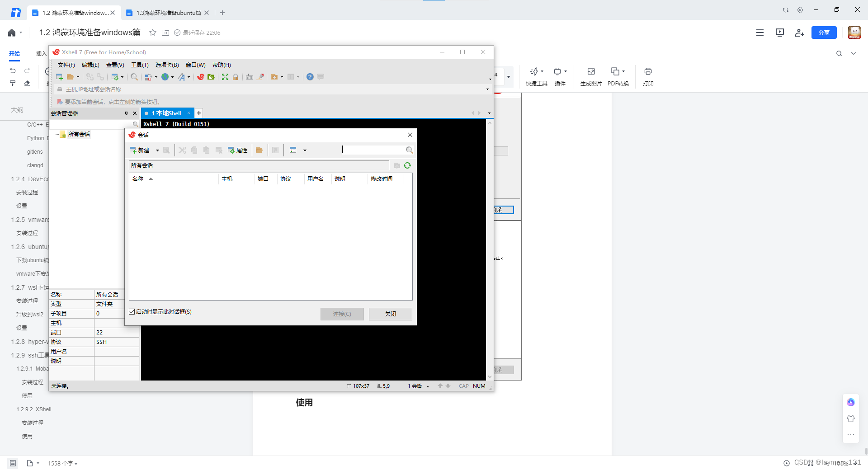Refresh the session list with the refresh icon
This screenshot has width=868, height=470.
tap(407, 165)
